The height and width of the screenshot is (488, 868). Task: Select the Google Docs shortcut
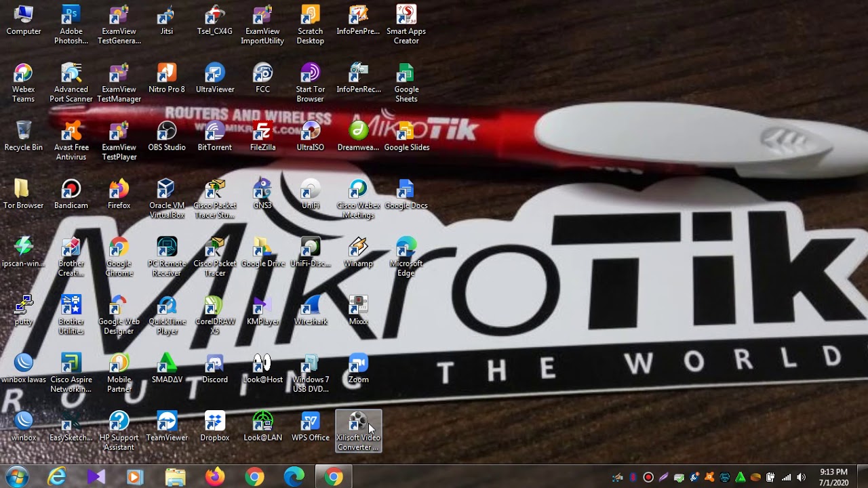coord(406,195)
